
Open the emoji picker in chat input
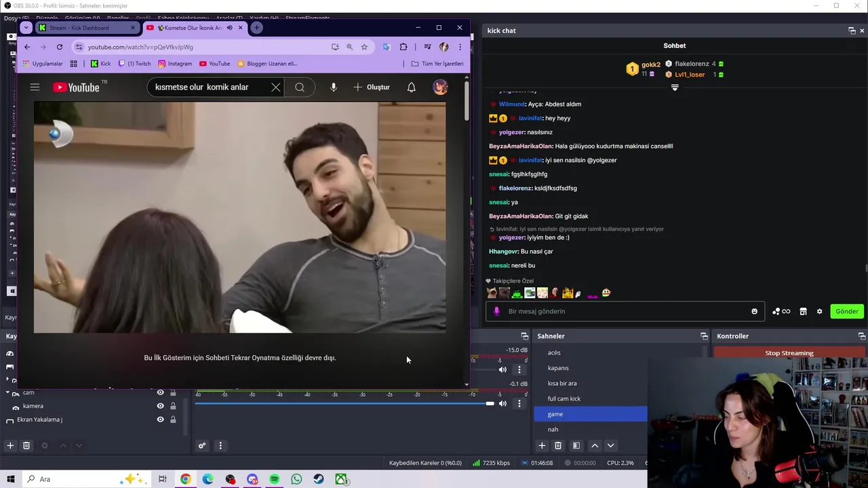pos(754,311)
